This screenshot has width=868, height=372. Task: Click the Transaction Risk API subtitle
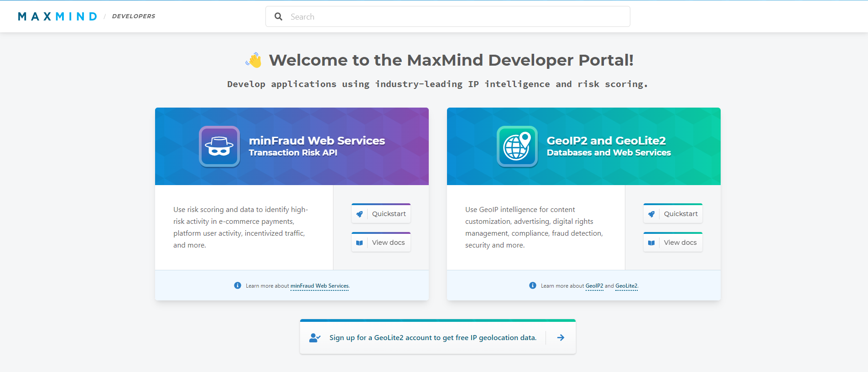click(293, 153)
